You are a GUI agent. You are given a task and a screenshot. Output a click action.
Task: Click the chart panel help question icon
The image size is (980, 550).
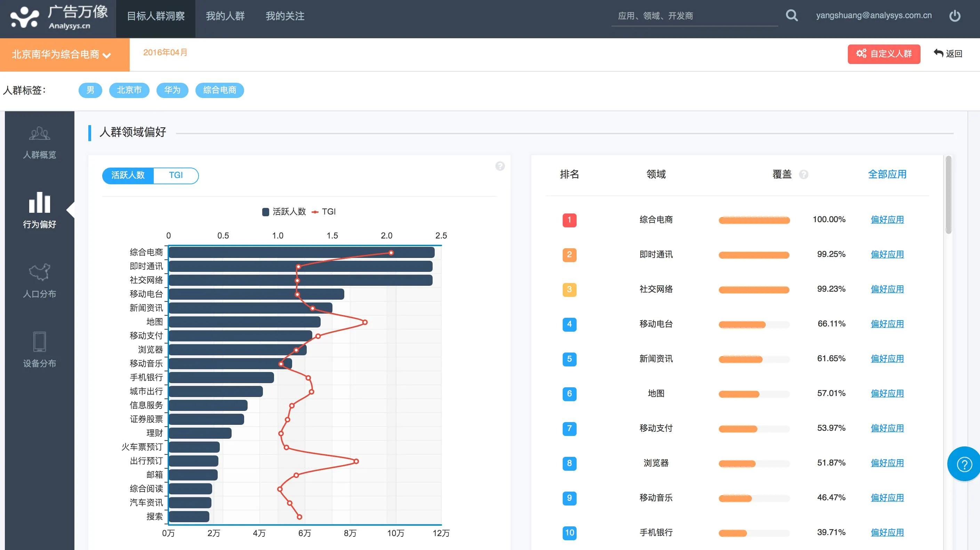500,166
